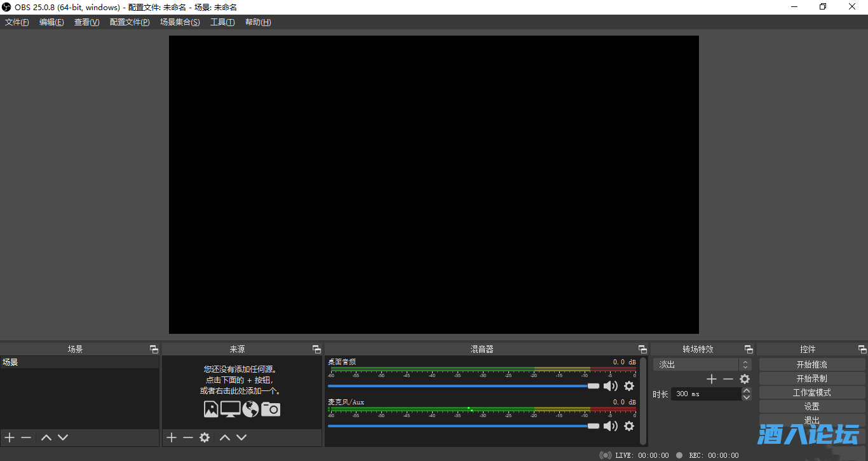This screenshot has width=868, height=461.
Task: Undock the 来源 panel with its float icon
Action: tap(316, 349)
